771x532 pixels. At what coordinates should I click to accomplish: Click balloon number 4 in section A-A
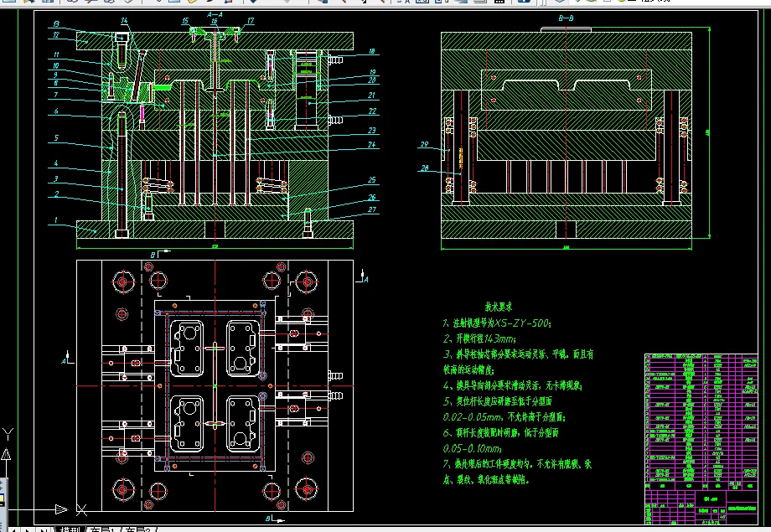[56, 163]
